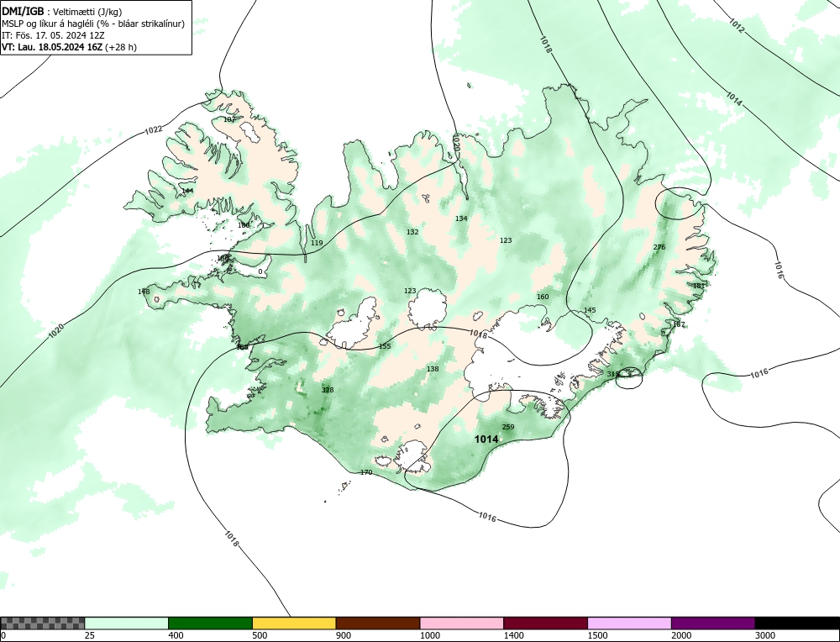Click the legend scale number 1500
This screenshot has height=642, width=840.
pos(598,635)
